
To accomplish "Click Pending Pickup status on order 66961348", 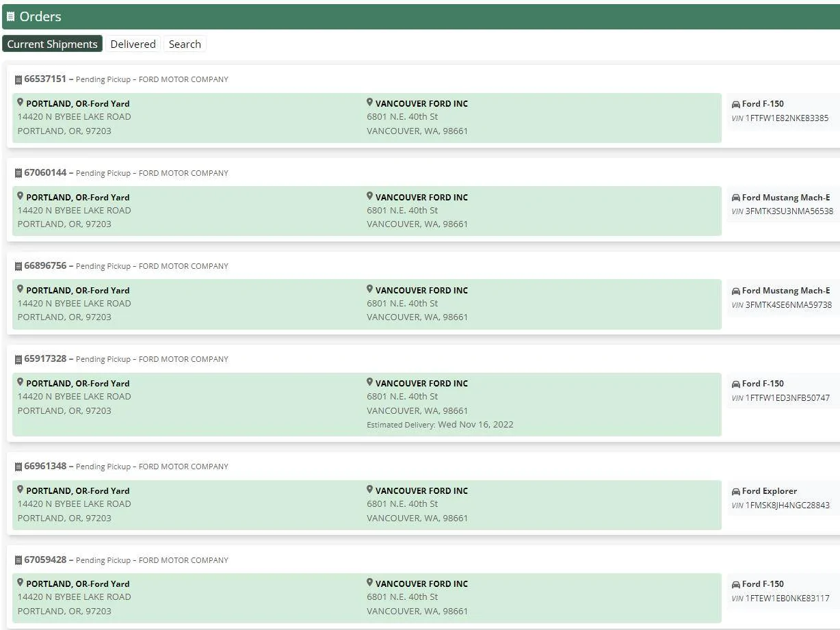I will tap(103, 467).
